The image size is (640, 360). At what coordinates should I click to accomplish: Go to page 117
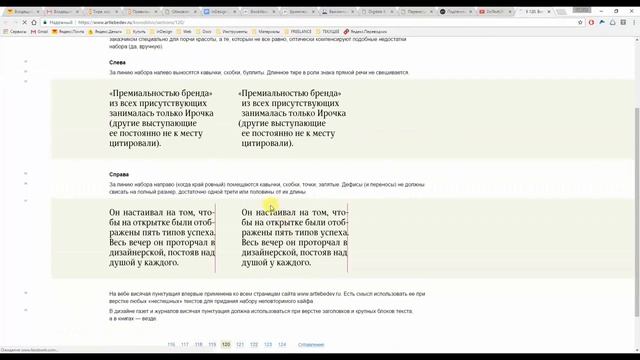185,344
